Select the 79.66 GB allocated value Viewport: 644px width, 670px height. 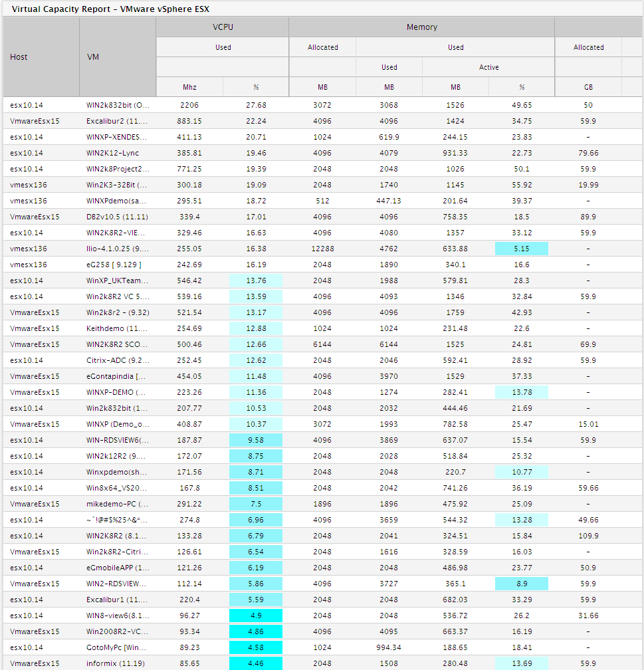pyautogui.click(x=588, y=153)
